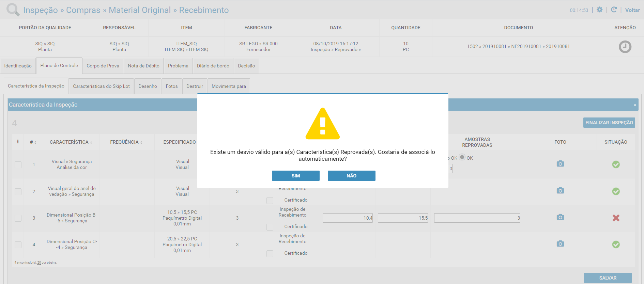Screen dimensions: 644x284
Task: Click the magnifier search icon by Inspeção
Action: pos(13,10)
